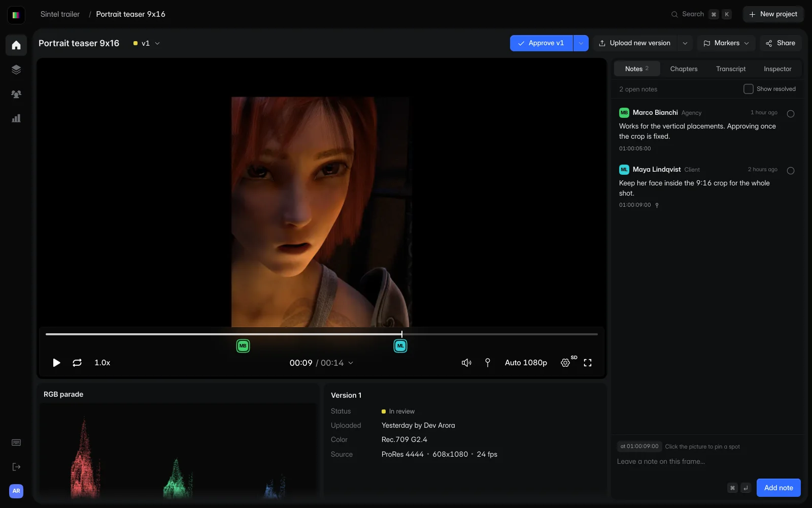Open player settings gear icon
The height and width of the screenshot is (508, 812).
(565, 363)
